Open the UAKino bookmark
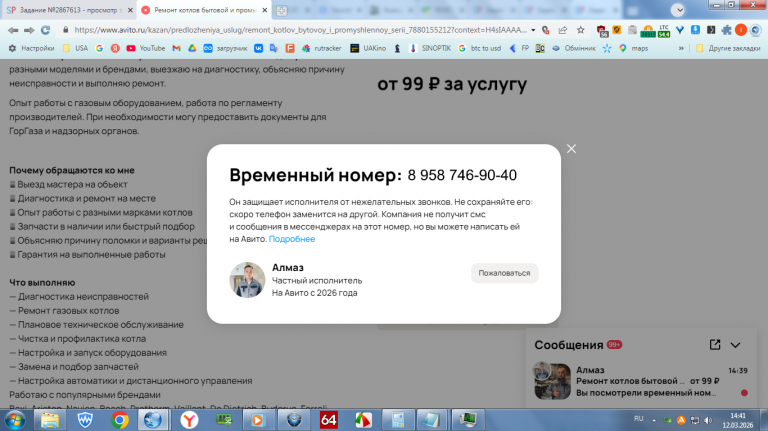The image size is (768, 431). click(x=368, y=48)
